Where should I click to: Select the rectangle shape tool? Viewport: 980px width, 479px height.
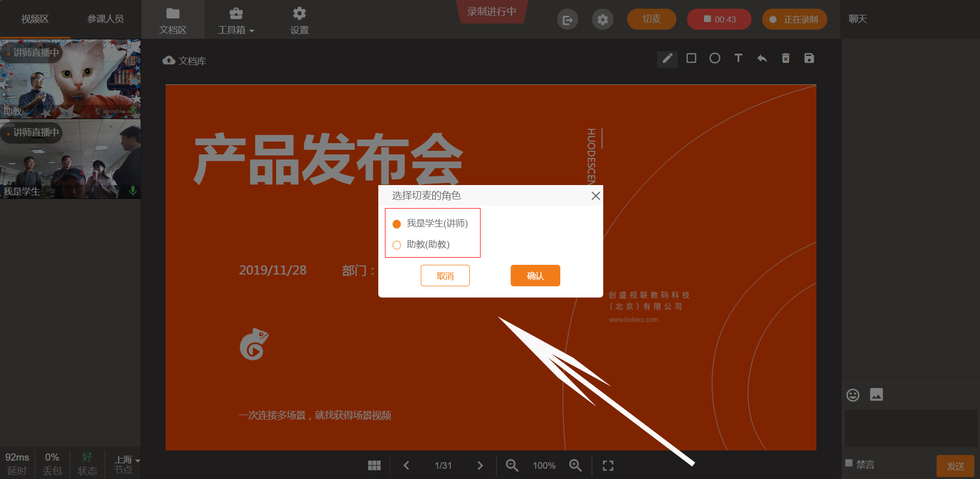click(691, 58)
